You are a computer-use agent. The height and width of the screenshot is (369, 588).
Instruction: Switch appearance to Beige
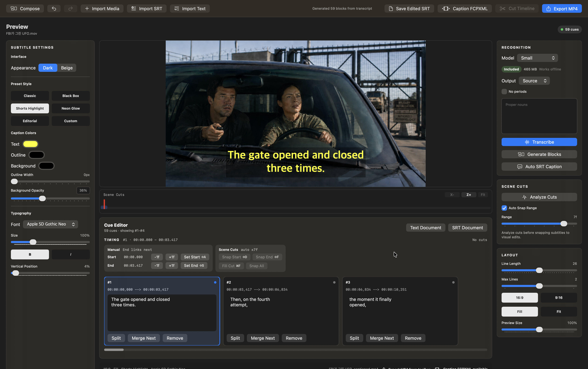click(x=67, y=68)
